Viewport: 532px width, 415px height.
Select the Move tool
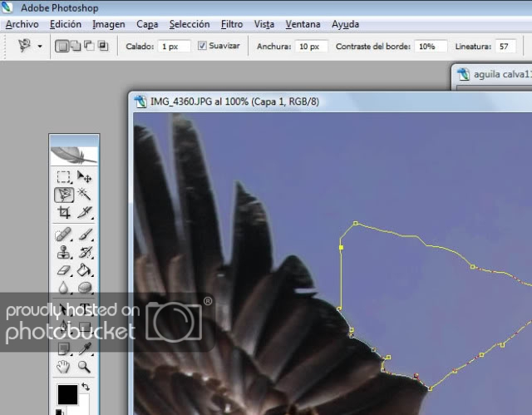click(x=84, y=176)
